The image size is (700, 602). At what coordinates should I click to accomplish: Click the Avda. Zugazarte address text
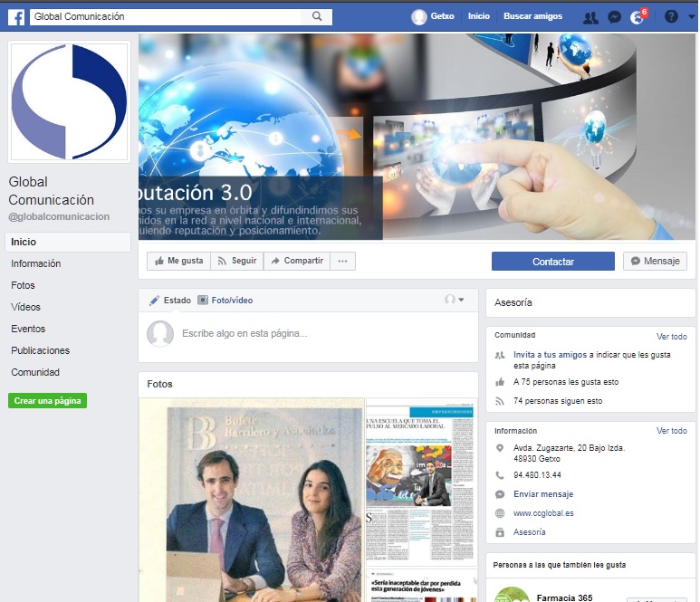point(569,453)
